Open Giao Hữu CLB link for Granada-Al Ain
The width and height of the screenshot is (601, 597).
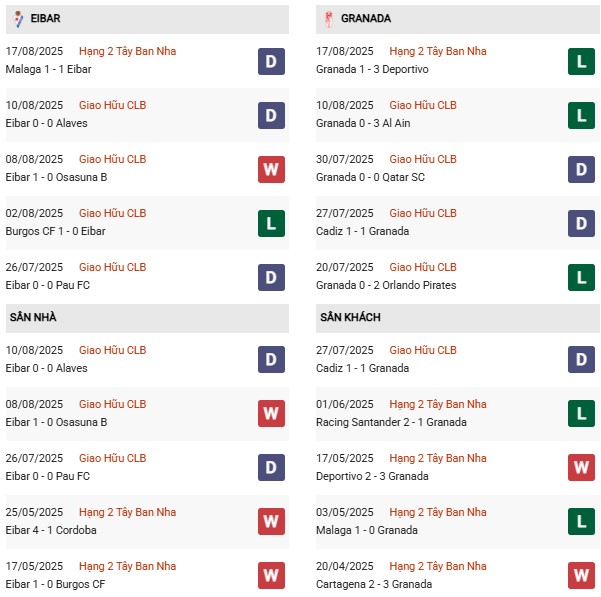coord(423,105)
